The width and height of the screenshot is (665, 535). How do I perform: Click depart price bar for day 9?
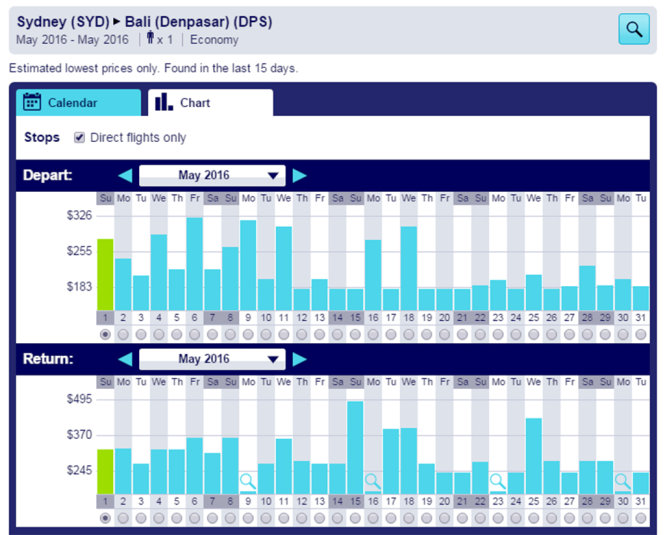pos(248,265)
